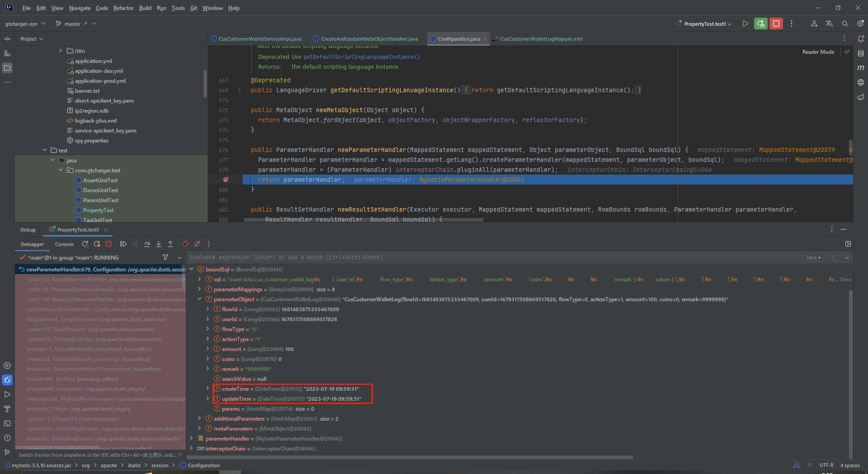Click the Step Over debug icon
Viewport: 868px width, 474px height.
pos(147,244)
